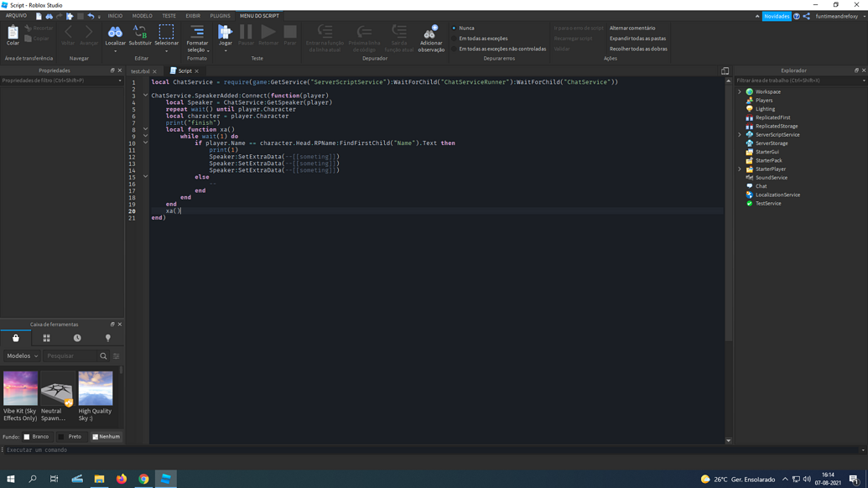The image size is (868, 488).
Task: Click the new file icon in title toolbar
Action: (39, 16)
